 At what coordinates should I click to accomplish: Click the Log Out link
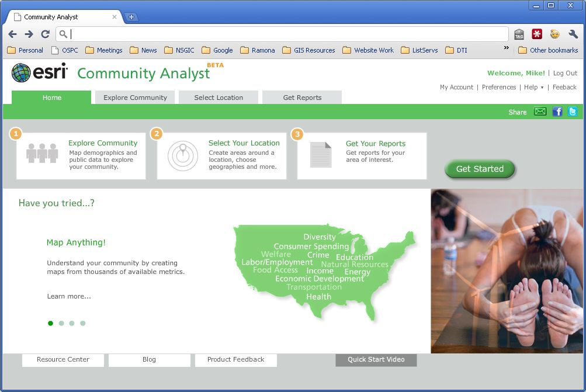[x=565, y=73]
